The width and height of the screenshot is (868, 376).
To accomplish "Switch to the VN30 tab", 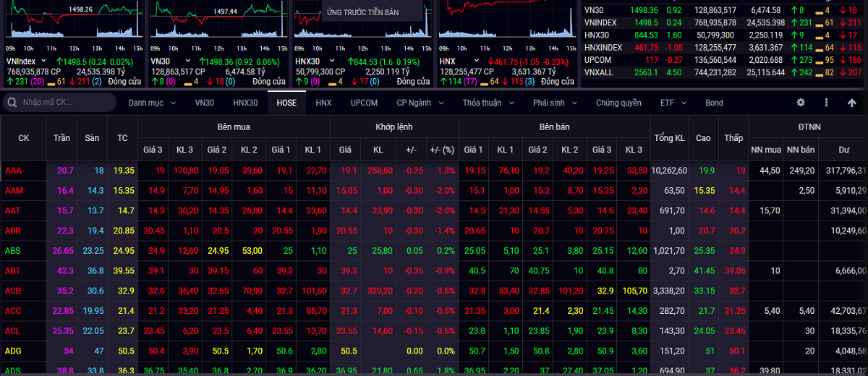I will (204, 103).
